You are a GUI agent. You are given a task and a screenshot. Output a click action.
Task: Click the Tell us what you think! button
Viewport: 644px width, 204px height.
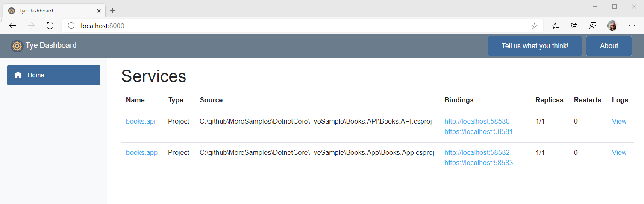point(535,46)
